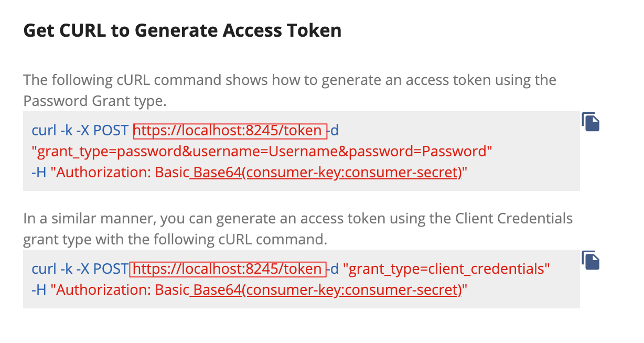This screenshot has height=343, width=644.
Task: Click 'curl -k -X POST' in the first code block
Action: [80, 130]
